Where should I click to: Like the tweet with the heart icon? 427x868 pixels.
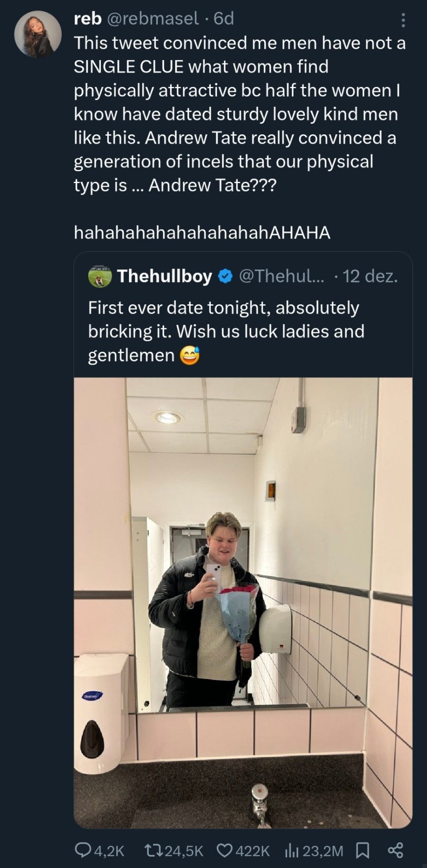tap(224, 851)
